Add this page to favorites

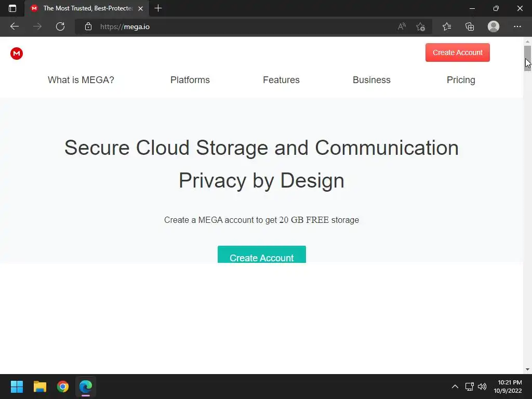(x=421, y=26)
